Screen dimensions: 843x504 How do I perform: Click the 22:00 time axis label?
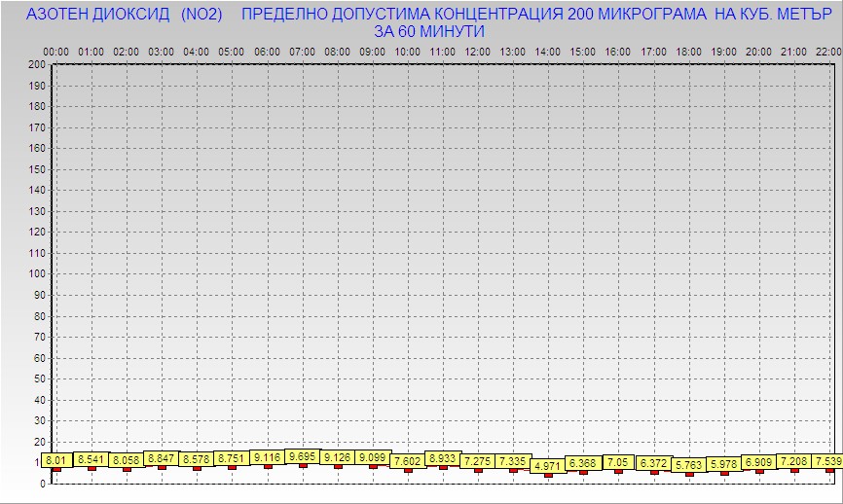828,51
